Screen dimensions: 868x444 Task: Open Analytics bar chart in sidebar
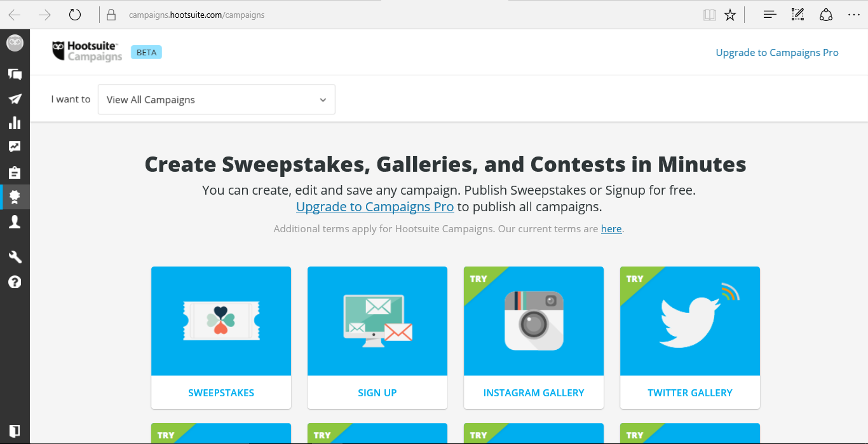pyautogui.click(x=15, y=123)
